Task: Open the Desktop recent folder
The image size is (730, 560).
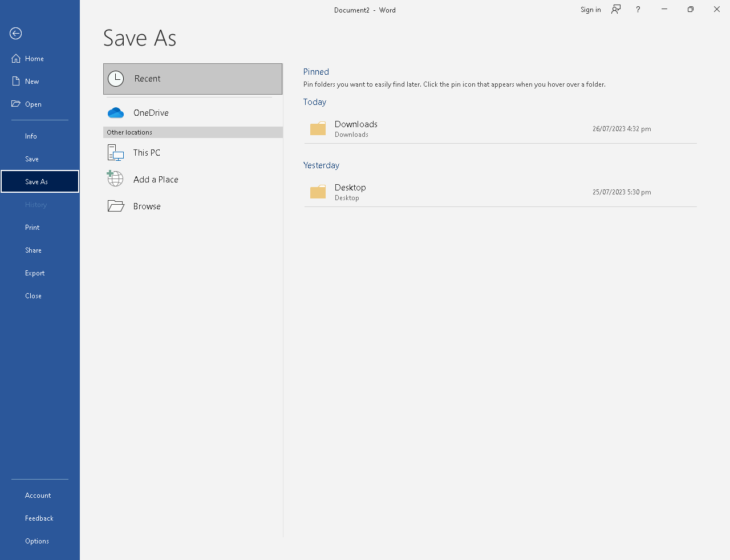Action: point(500,192)
